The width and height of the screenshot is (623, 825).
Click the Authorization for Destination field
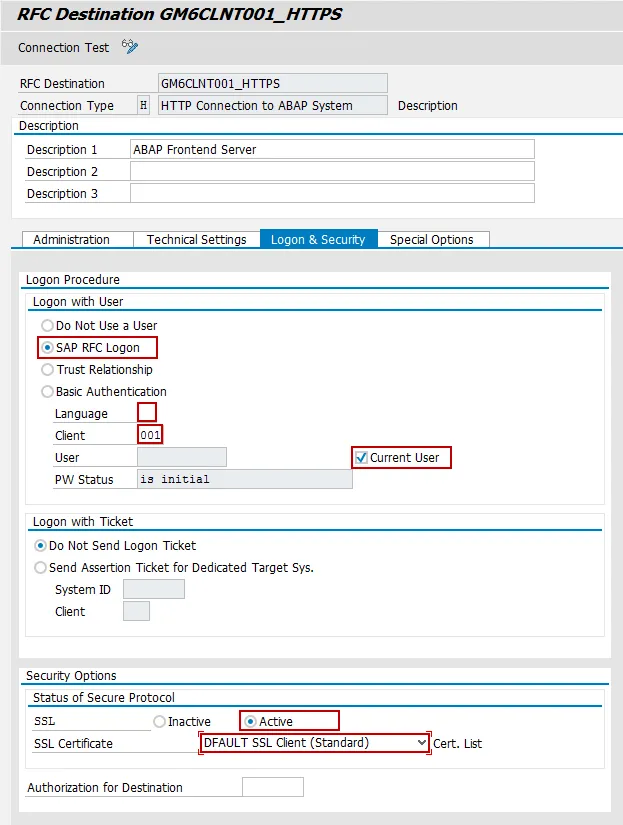[272, 788]
